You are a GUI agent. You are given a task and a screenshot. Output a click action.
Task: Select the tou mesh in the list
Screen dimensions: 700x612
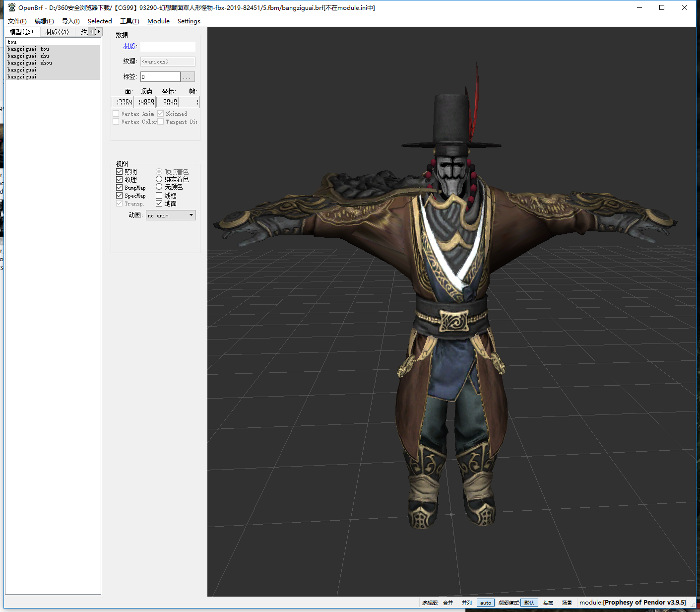point(53,42)
